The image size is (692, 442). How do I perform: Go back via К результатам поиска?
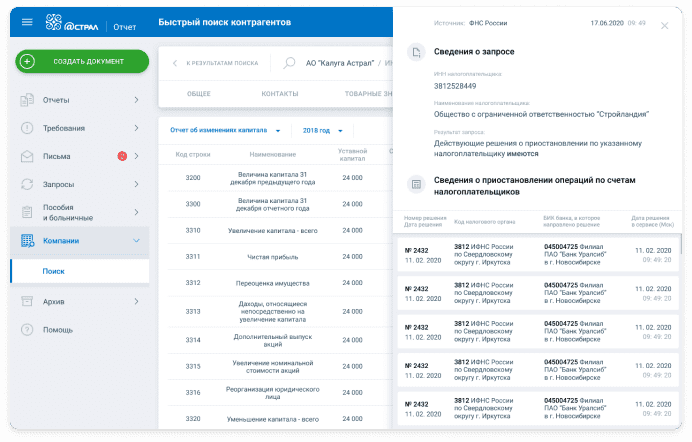pos(222,63)
